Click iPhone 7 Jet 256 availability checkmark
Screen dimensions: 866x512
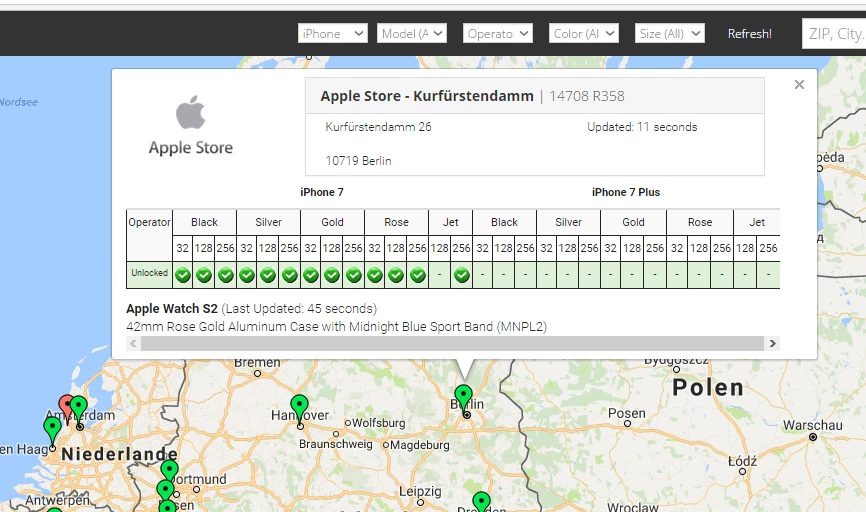point(462,275)
